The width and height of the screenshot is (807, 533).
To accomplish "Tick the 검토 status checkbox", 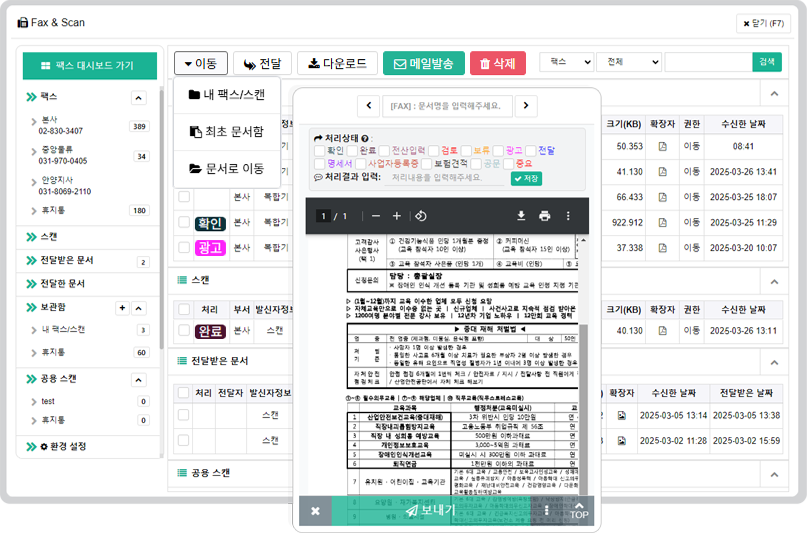I will [433, 151].
